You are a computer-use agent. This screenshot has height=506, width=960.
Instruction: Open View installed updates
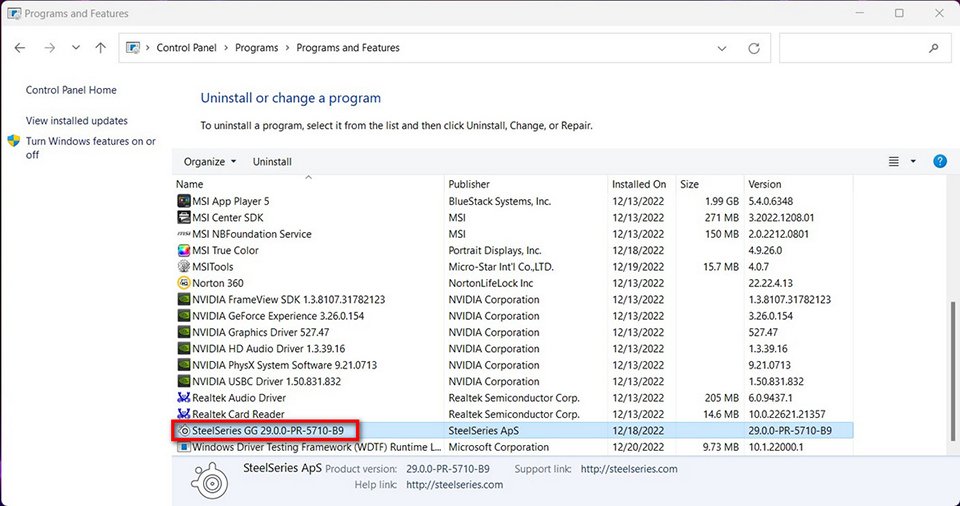point(77,121)
